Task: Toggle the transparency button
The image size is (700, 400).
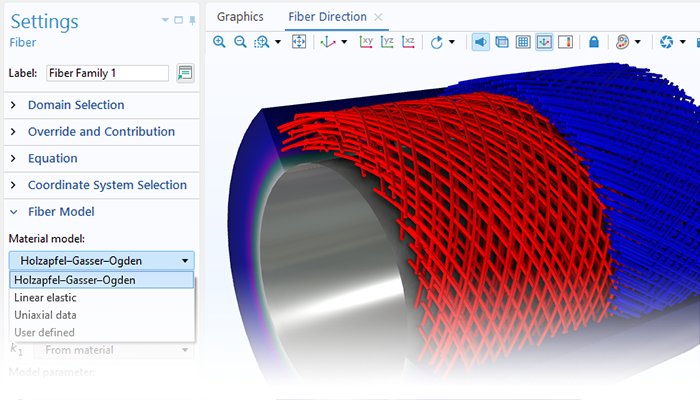Action: click(x=502, y=42)
